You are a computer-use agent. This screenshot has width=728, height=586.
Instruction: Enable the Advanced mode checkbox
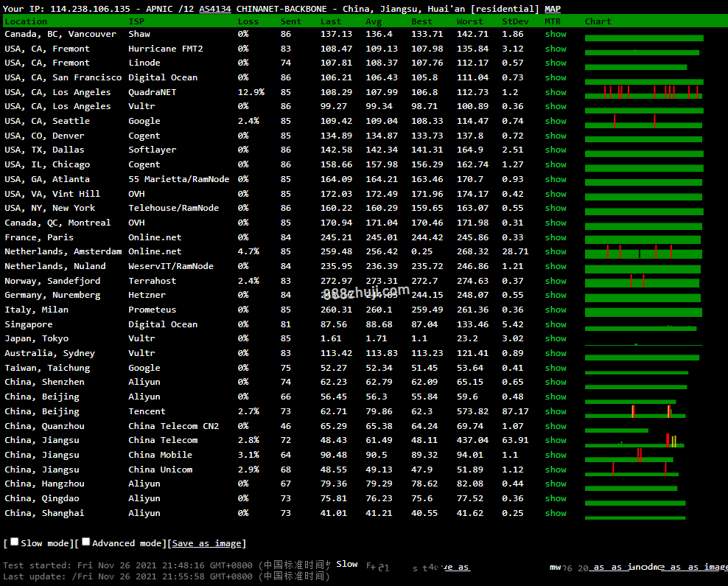86,542
